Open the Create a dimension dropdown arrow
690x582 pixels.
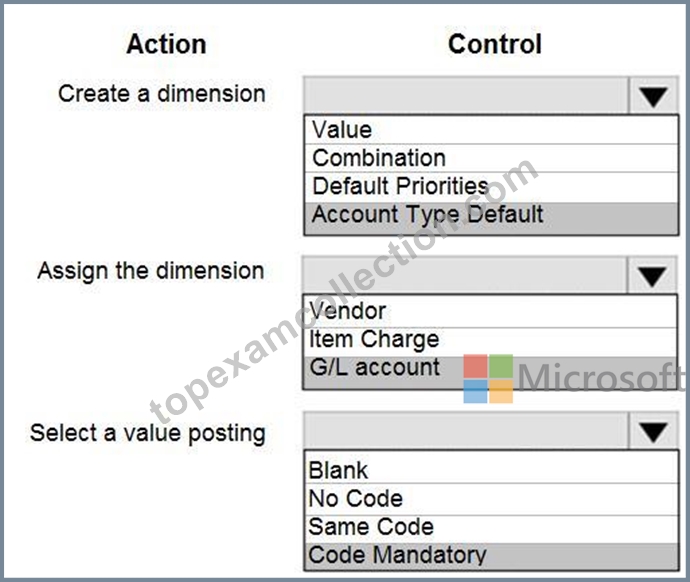coord(653,96)
